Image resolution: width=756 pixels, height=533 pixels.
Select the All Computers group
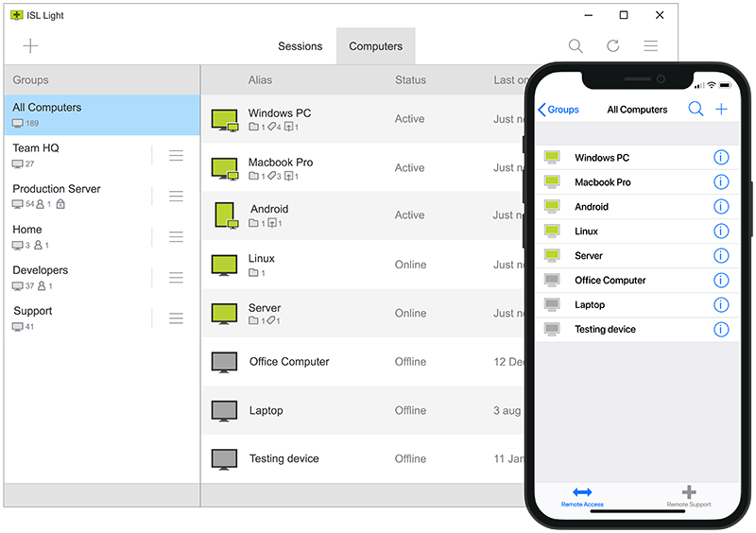point(102,114)
